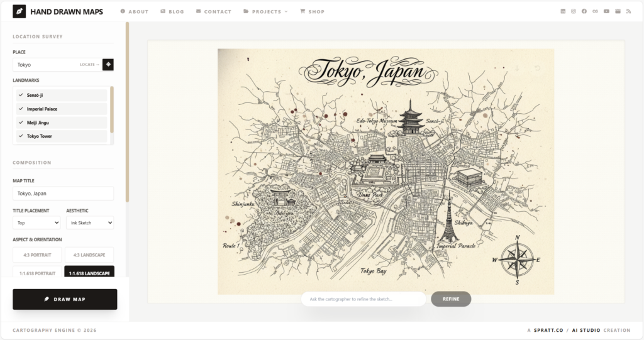The height and width of the screenshot is (340, 644).
Task: Select the 1:1.618 Landscape aspect option
Action: tap(89, 272)
